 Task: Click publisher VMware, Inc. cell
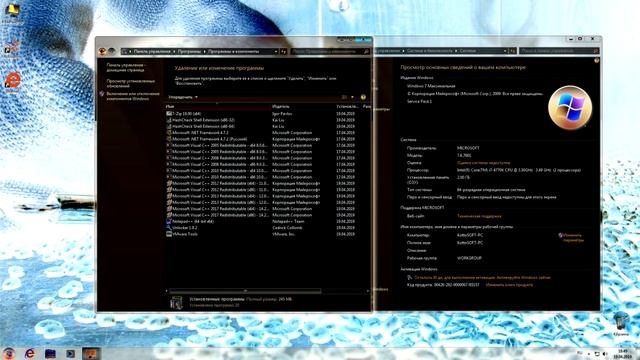pyautogui.click(x=284, y=234)
